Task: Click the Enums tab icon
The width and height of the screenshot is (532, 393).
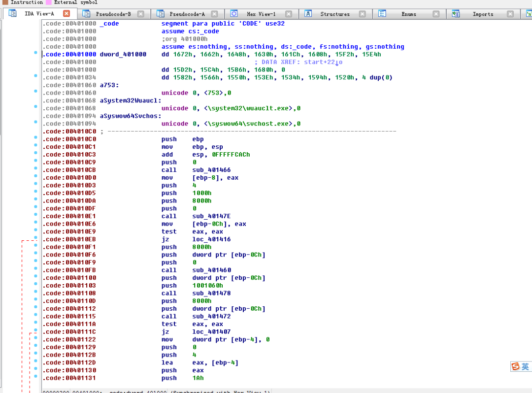Action: tap(382, 14)
